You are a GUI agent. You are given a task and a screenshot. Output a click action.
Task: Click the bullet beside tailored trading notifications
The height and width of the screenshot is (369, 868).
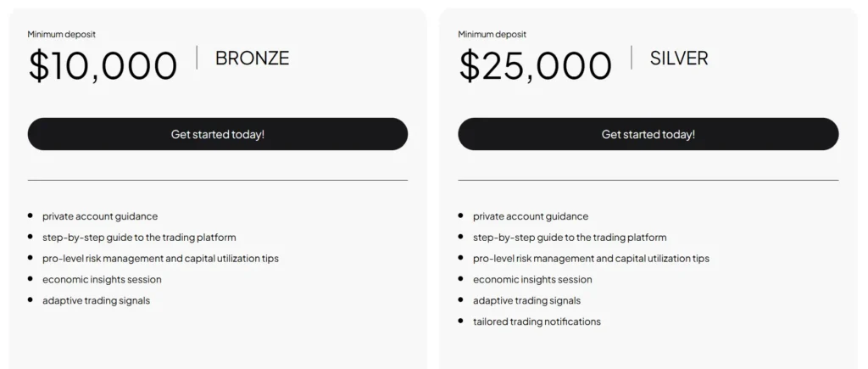(461, 321)
